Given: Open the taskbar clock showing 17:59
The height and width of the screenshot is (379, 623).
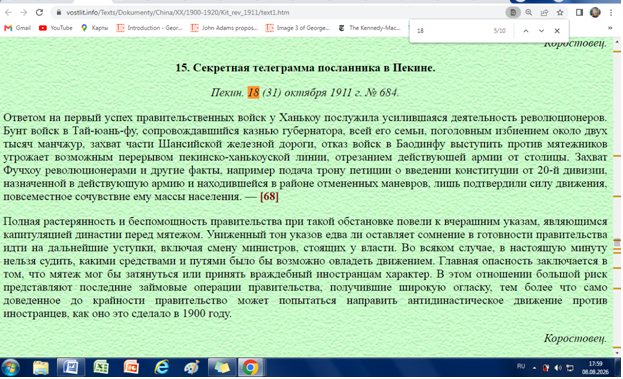Looking at the screenshot, I should pos(595,368).
